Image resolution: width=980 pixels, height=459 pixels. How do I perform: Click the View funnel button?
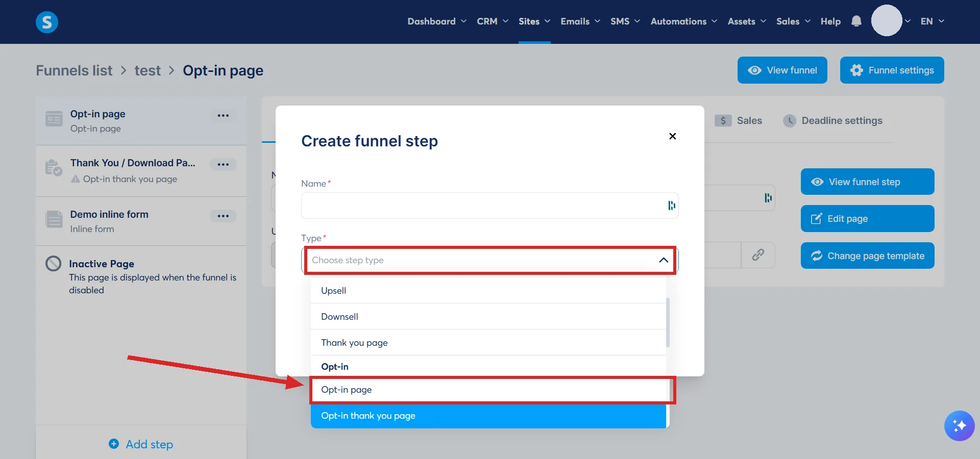pyautogui.click(x=782, y=70)
